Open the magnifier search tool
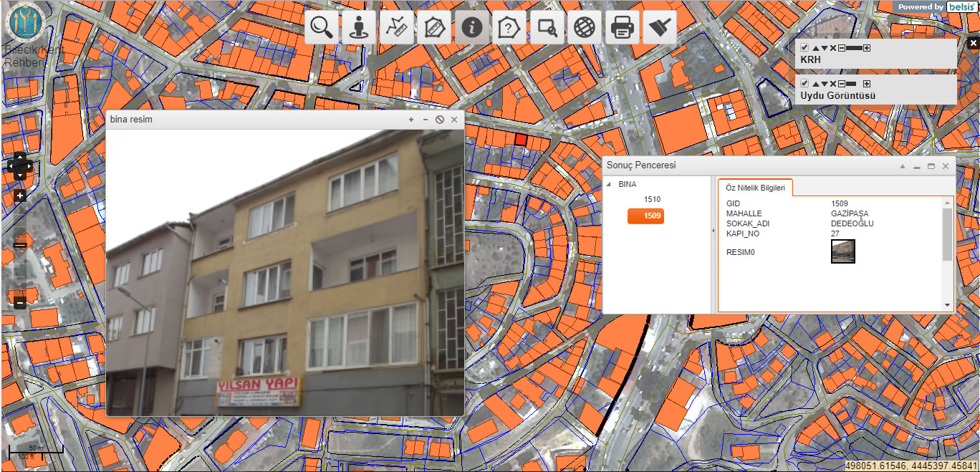Screen dimensions: 980x472 [x=322, y=27]
